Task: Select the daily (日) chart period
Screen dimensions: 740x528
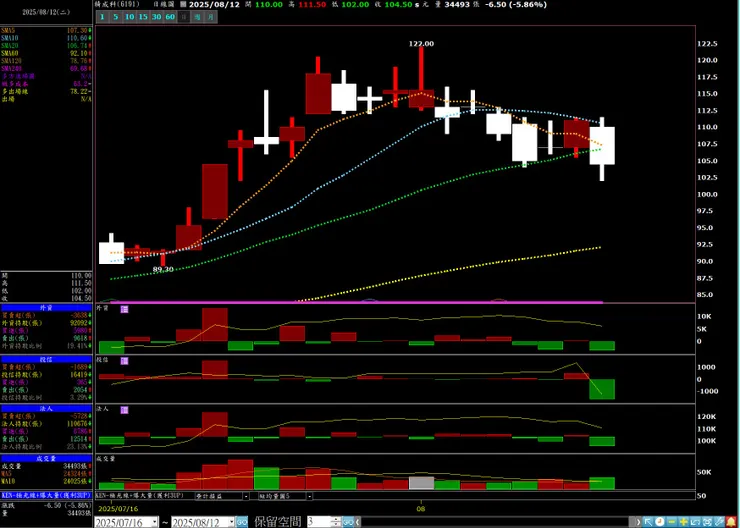Action: [184, 17]
